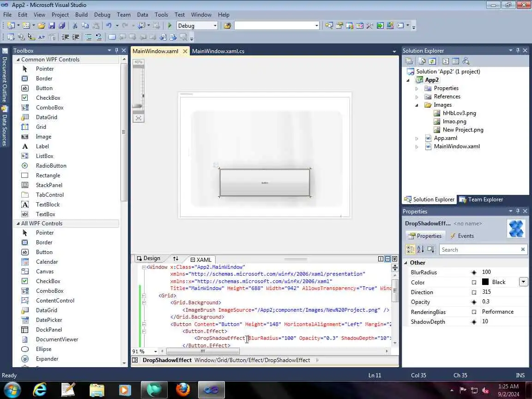The image size is (532, 399).
Task: Click the Decrease Indent icon
Action: coord(65,37)
